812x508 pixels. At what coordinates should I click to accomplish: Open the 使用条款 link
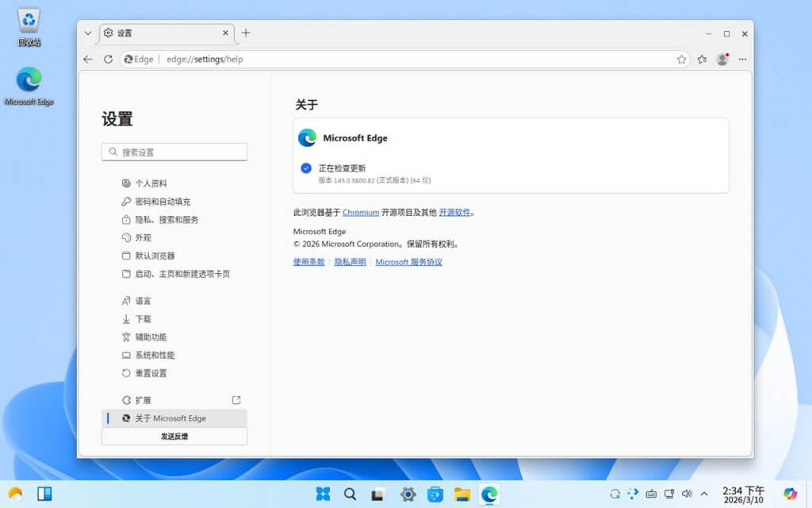(x=308, y=262)
